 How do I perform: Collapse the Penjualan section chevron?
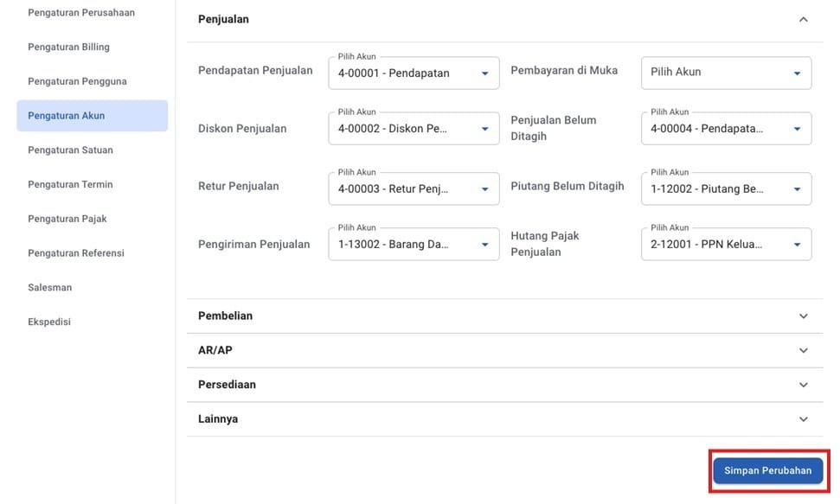coord(803,19)
